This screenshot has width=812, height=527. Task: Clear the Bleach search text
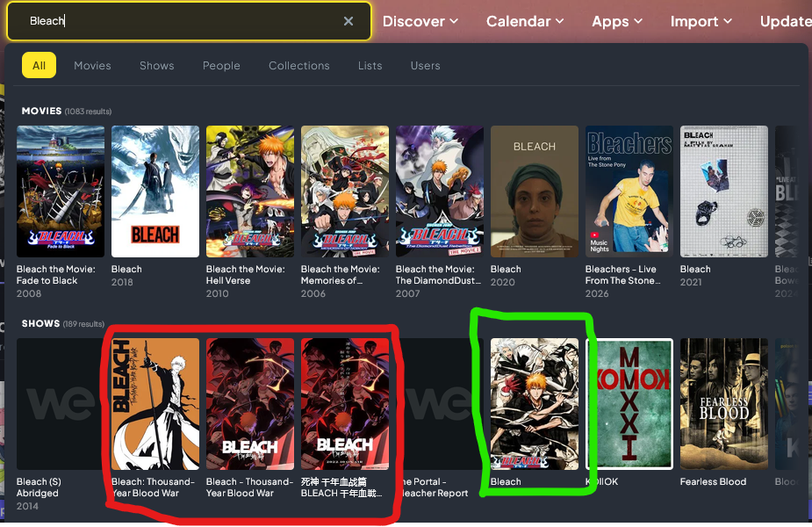349,21
